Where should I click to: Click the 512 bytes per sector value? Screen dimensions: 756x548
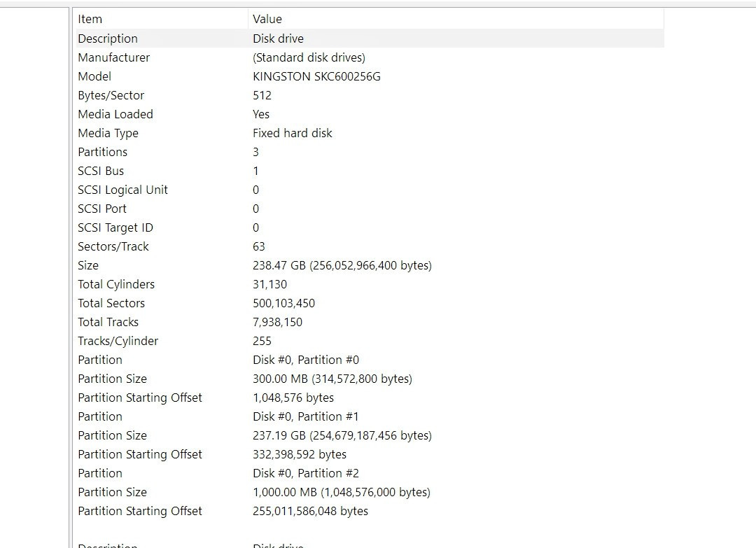pyautogui.click(x=262, y=95)
